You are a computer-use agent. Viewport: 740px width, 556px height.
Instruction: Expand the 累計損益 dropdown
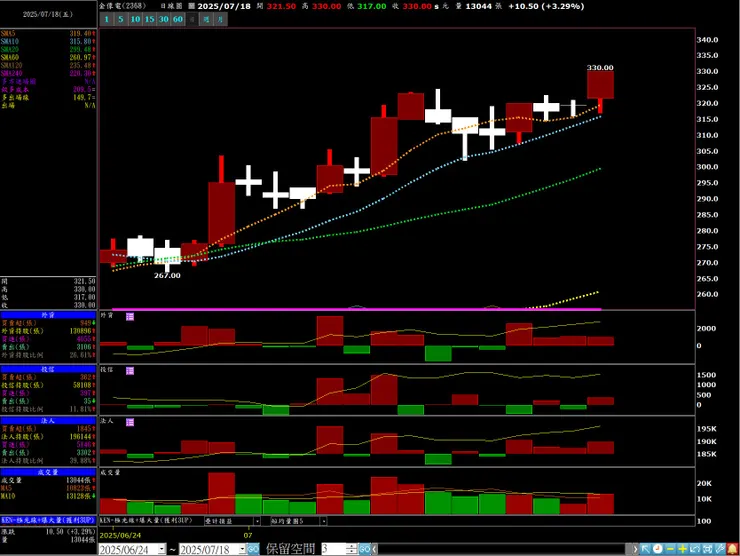(257, 522)
